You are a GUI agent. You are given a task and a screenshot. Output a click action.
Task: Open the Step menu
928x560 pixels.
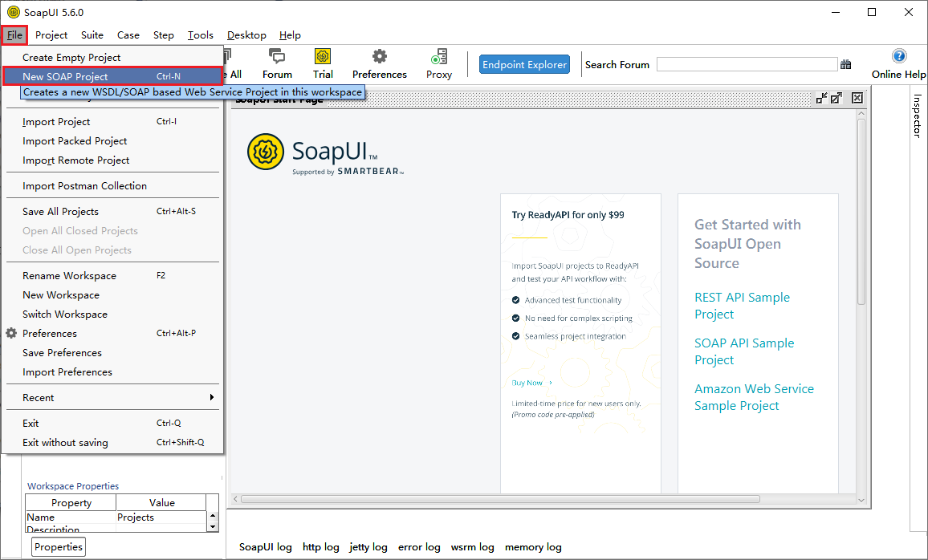click(x=163, y=34)
